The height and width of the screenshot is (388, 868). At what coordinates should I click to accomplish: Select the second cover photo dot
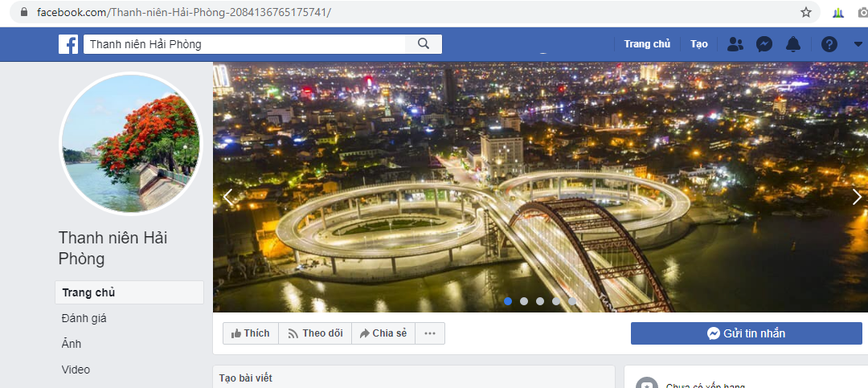(524, 301)
